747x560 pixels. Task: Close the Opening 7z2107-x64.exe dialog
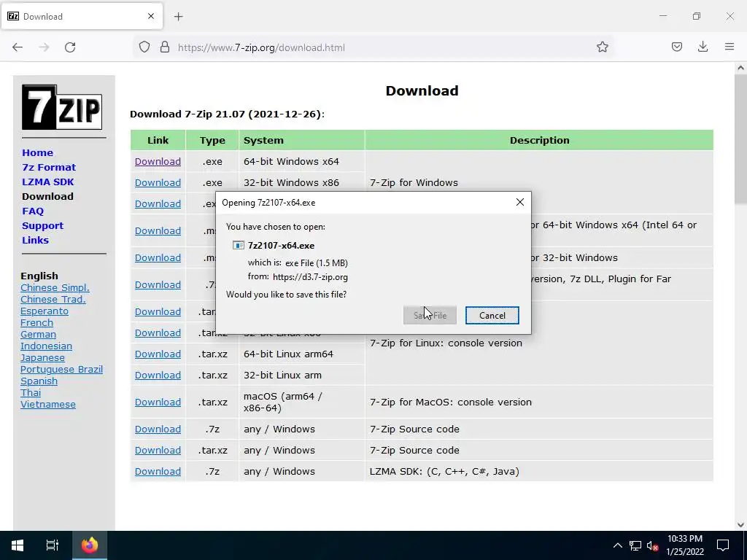point(519,203)
